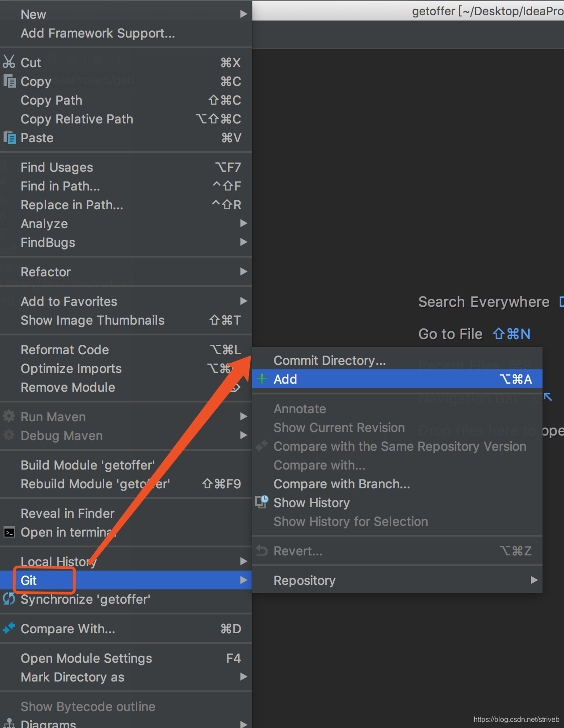The width and height of the screenshot is (564, 728).
Task: Select Remove Module
Action: click(x=126, y=387)
